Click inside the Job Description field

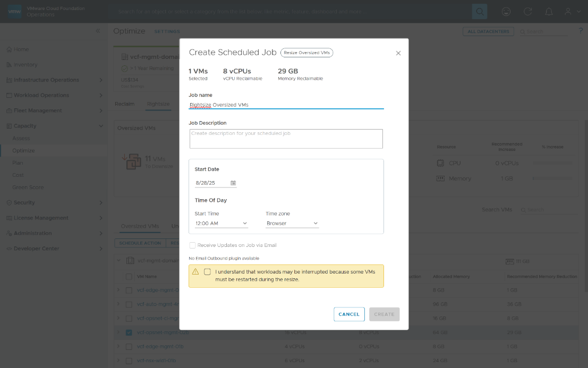tap(286, 139)
